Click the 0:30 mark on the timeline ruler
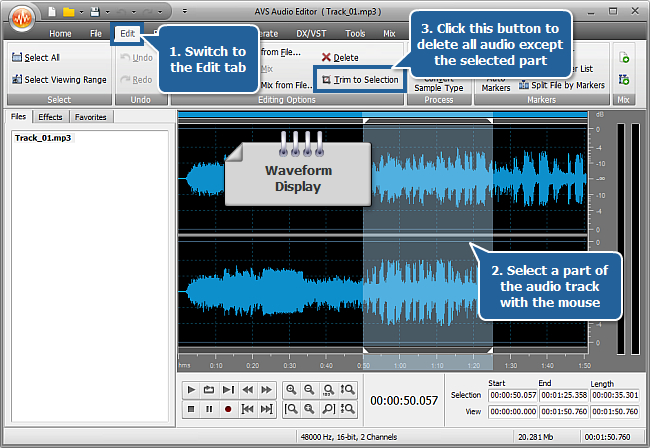Screen dimensions: 650x448 tap(289, 365)
